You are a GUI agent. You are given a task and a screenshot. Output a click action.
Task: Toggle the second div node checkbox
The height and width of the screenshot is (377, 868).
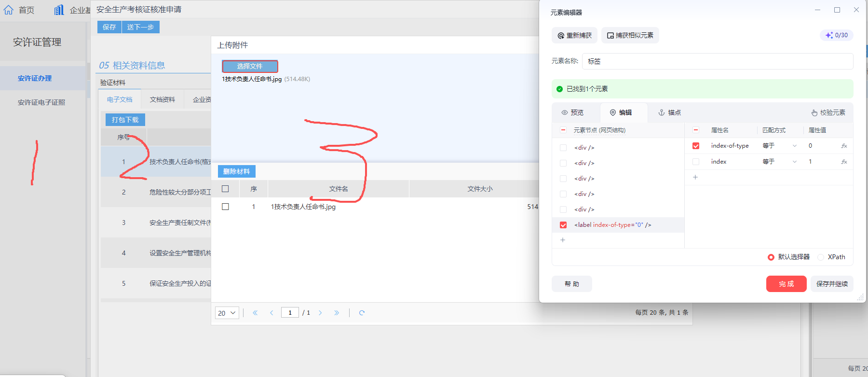pos(563,163)
